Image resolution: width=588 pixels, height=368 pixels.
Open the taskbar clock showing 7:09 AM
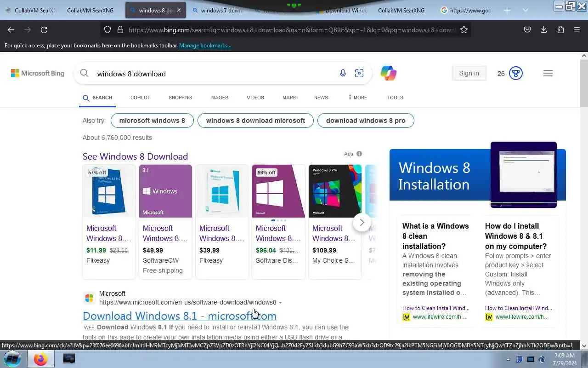click(x=565, y=359)
